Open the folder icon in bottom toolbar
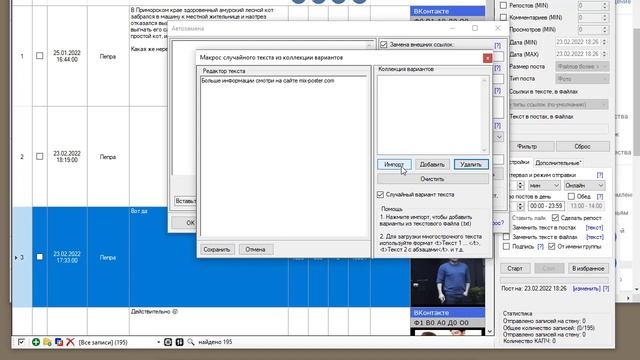The height and width of the screenshot is (360, 640). point(47,342)
